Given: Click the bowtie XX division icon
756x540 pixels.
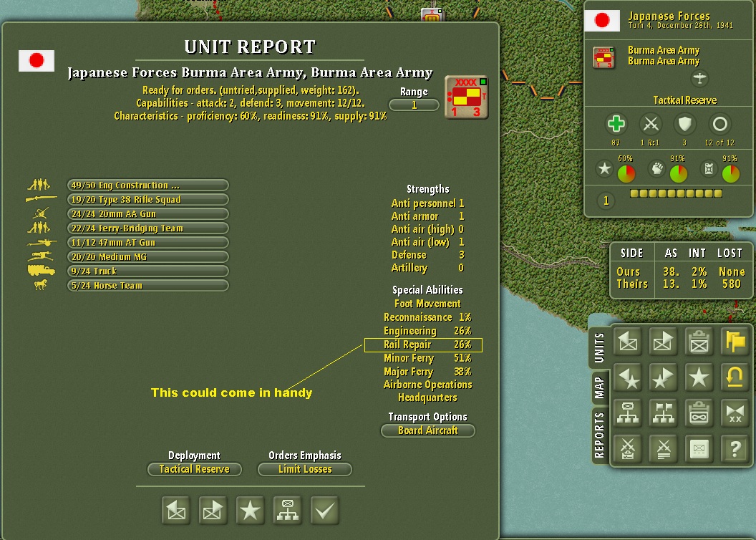Looking at the screenshot, I should point(735,413).
